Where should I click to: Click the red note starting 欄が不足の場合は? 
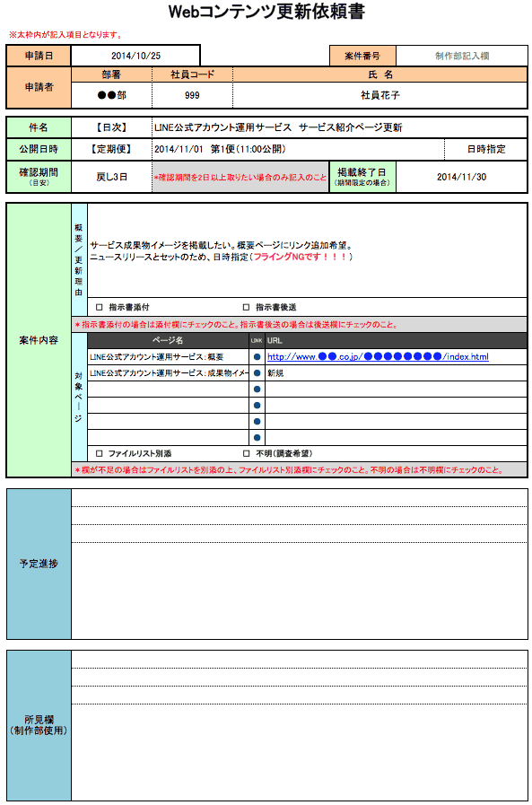[x=289, y=470]
